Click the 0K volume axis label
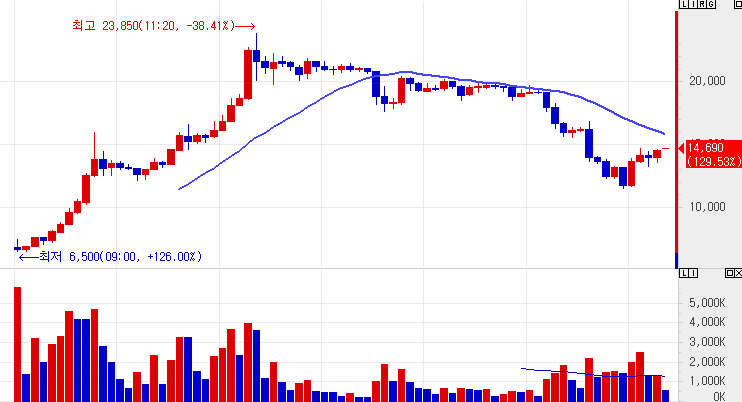 point(719,396)
